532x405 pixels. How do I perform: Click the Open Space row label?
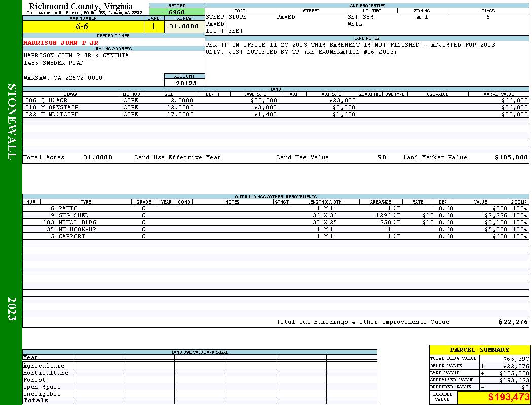tap(42, 387)
